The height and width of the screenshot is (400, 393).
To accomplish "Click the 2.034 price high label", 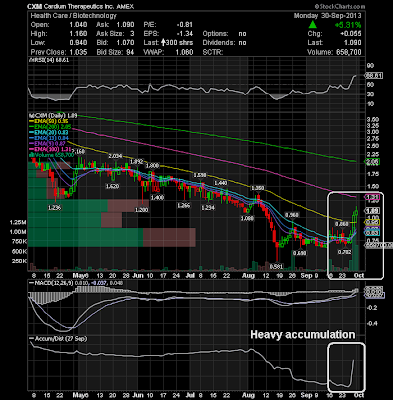I will (115, 156).
